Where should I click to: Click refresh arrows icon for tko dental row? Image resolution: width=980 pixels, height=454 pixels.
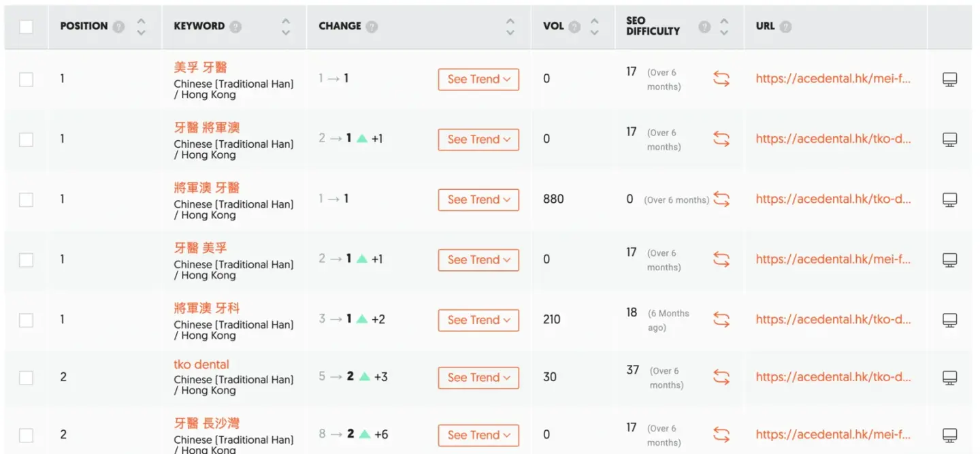(x=721, y=377)
